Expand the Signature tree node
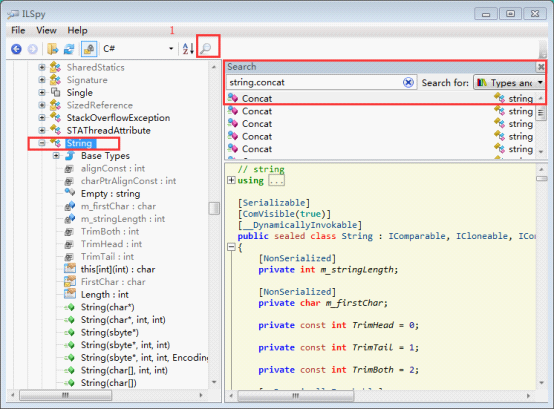This screenshot has height=409, width=554. tap(42, 80)
